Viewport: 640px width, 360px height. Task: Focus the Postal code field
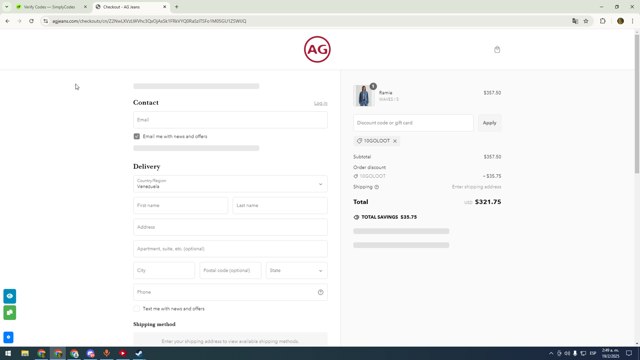[x=230, y=270]
